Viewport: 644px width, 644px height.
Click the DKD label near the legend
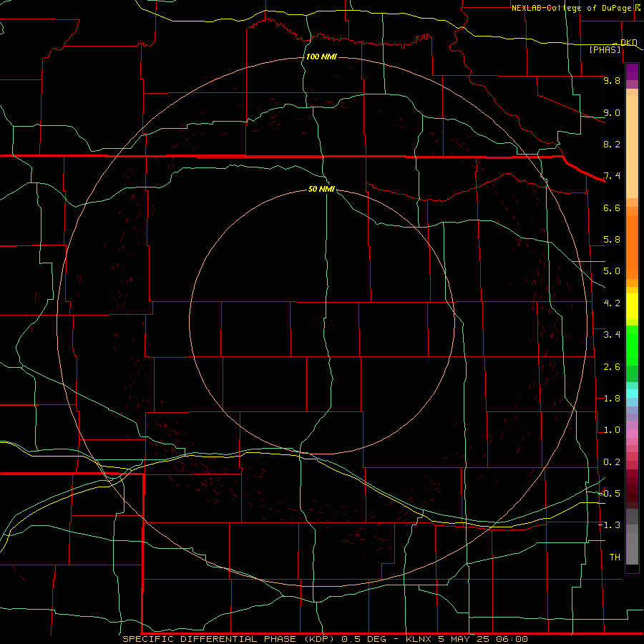(628, 42)
